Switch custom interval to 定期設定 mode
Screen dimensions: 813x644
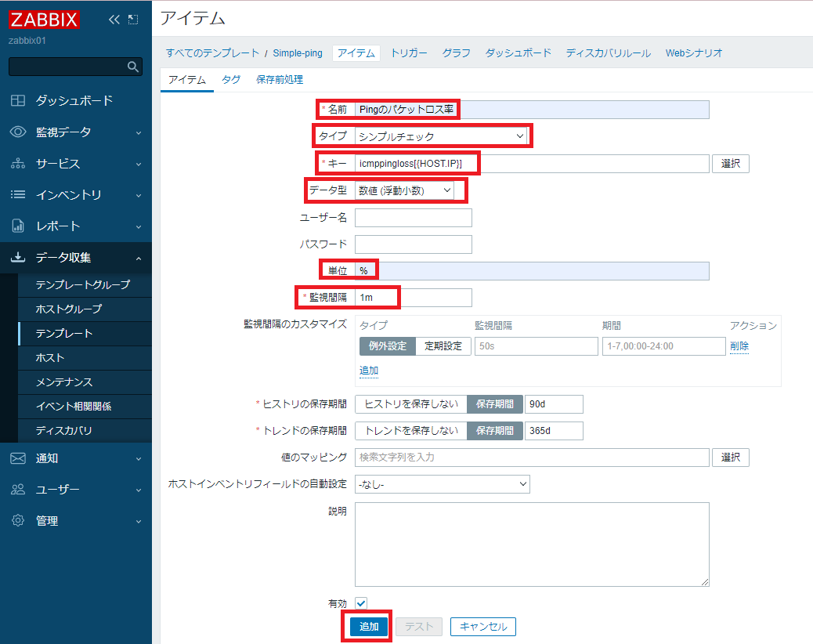[443, 346]
